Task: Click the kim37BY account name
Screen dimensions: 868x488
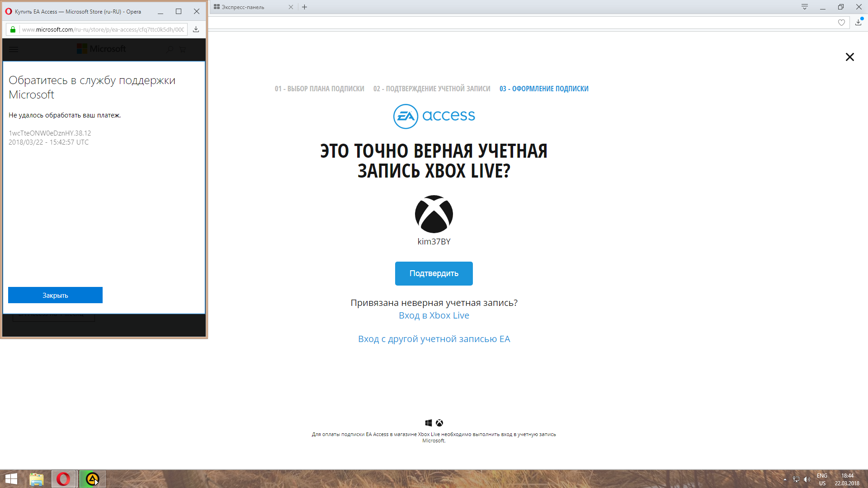Action: coord(434,242)
